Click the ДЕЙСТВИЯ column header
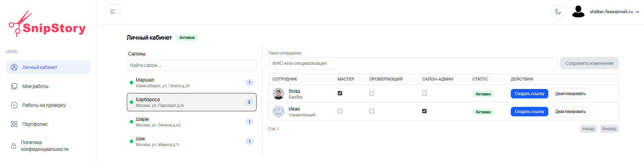The height and width of the screenshot is (163, 644). coord(522,79)
